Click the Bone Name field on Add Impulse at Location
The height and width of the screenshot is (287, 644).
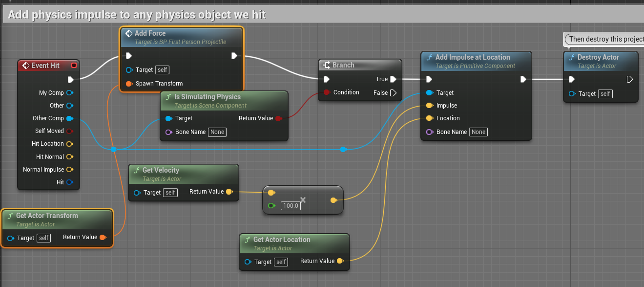click(x=478, y=132)
